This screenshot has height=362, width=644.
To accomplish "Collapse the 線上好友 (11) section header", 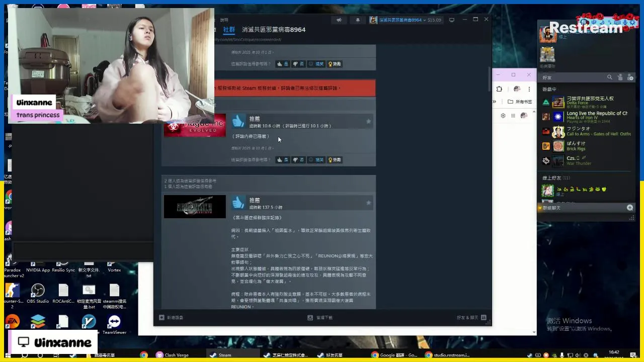I will (556, 178).
